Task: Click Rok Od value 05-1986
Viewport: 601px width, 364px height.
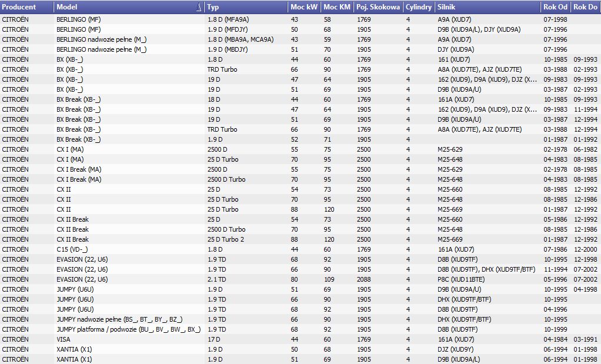Action: [555, 219]
